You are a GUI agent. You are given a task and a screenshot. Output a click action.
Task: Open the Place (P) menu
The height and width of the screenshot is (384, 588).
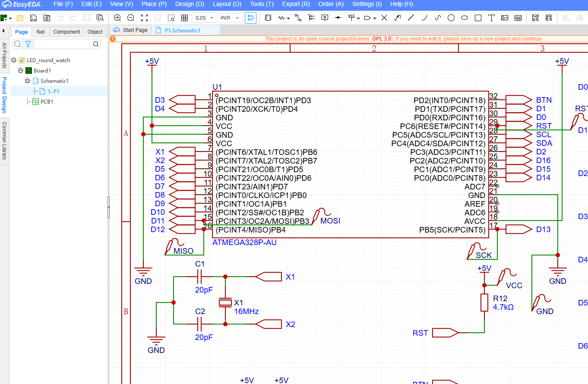154,4
